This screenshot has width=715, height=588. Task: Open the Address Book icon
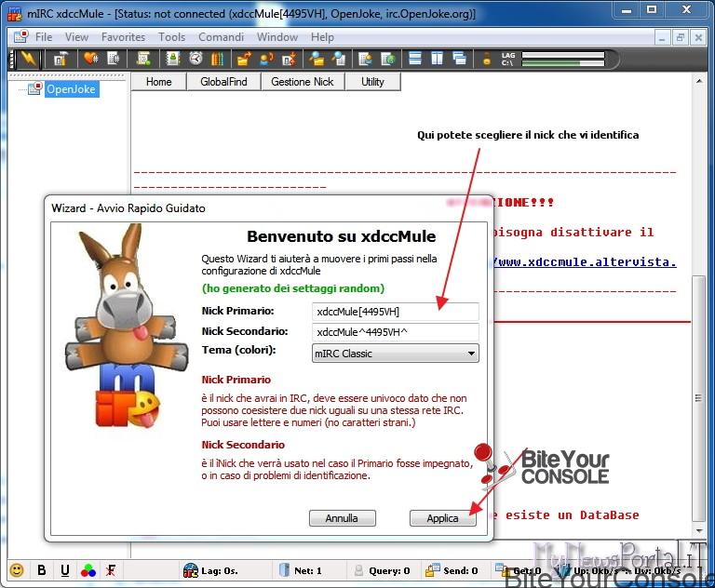click(x=173, y=59)
